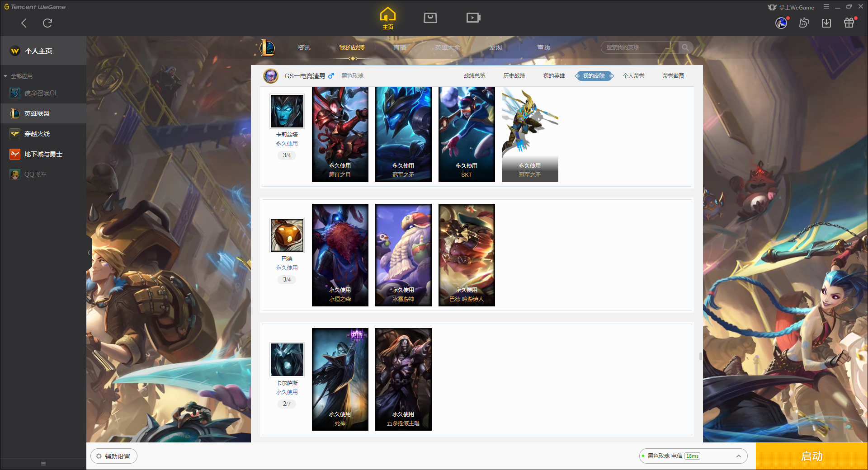Open the hamburger menu near window controls
This screenshot has width=868, height=470.
tap(826, 7)
